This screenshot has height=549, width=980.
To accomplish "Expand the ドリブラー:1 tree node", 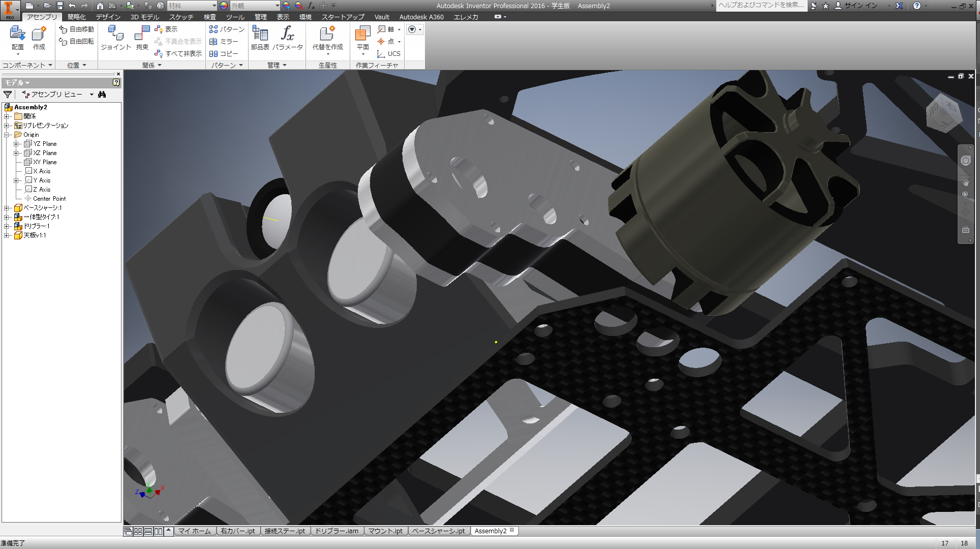I will coord(7,226).
